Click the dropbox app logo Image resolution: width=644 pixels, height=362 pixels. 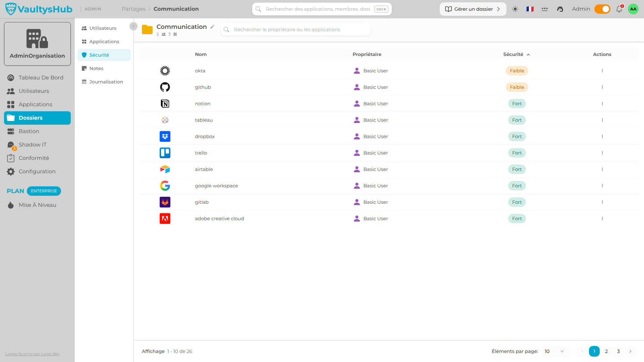(x=165, y=136)
